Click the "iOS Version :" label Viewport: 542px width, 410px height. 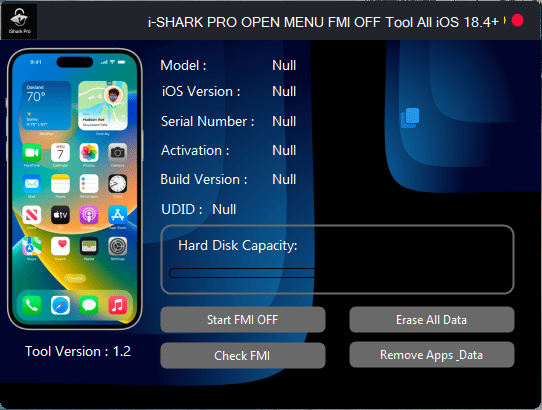[x=201, y=92]
